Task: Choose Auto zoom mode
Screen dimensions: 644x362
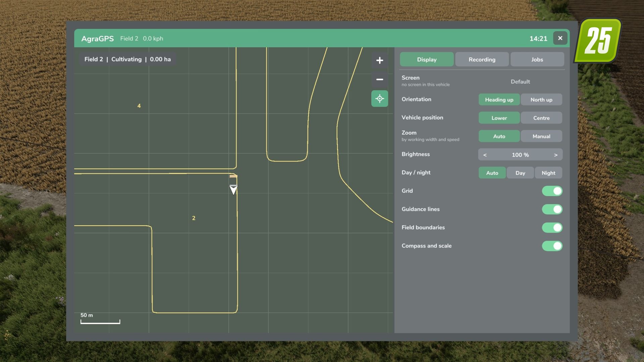Action: click(x=499, y=136)
